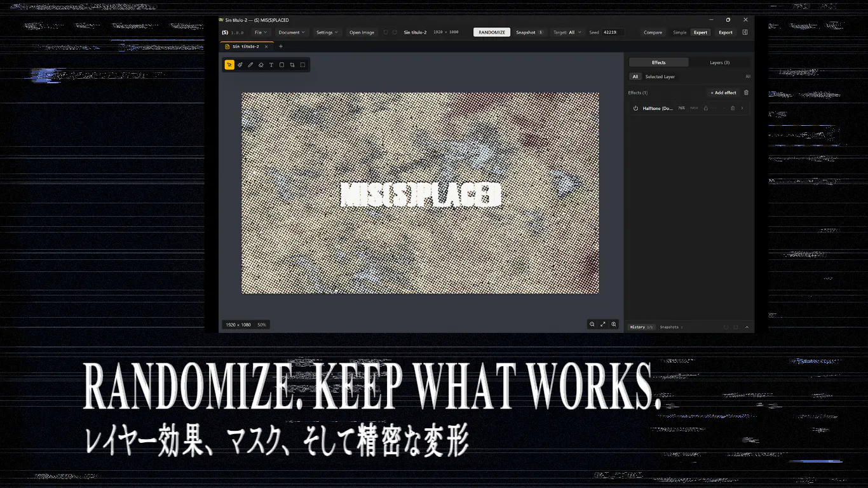Screen dimensions: 868x488
Task: Toggle the Halftone effect power button
Action: [x=635, y=108]
